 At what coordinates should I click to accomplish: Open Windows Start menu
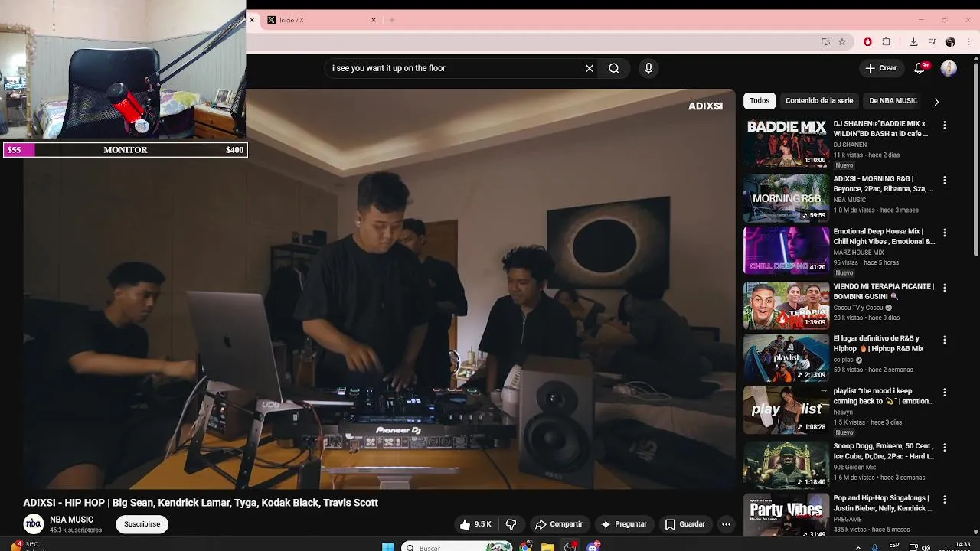pos(388,547)
